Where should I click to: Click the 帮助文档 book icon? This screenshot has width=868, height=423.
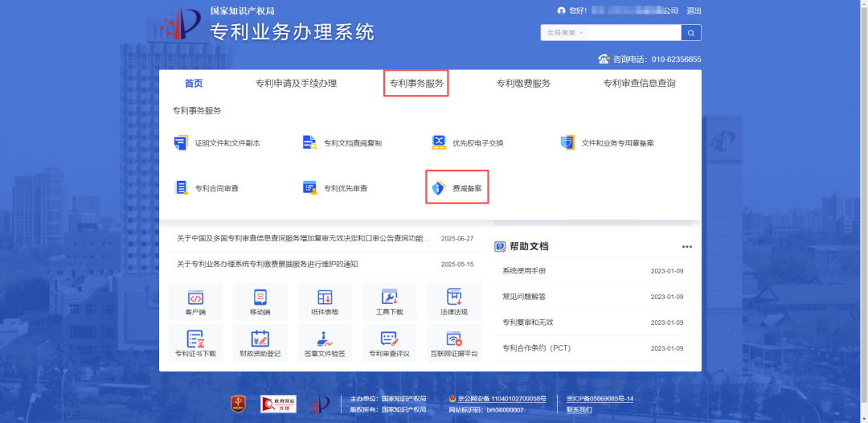click(x=500, y=247)
